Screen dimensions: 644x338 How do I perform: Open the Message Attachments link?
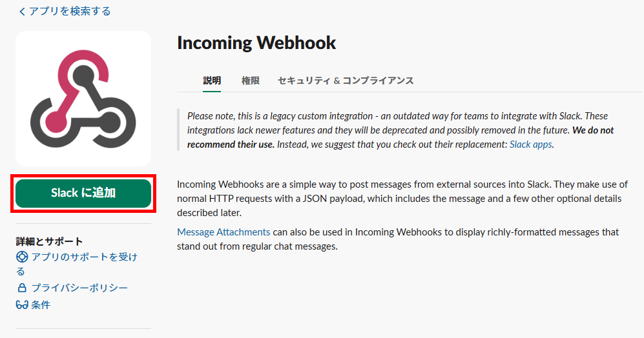(x=223, y=232)
